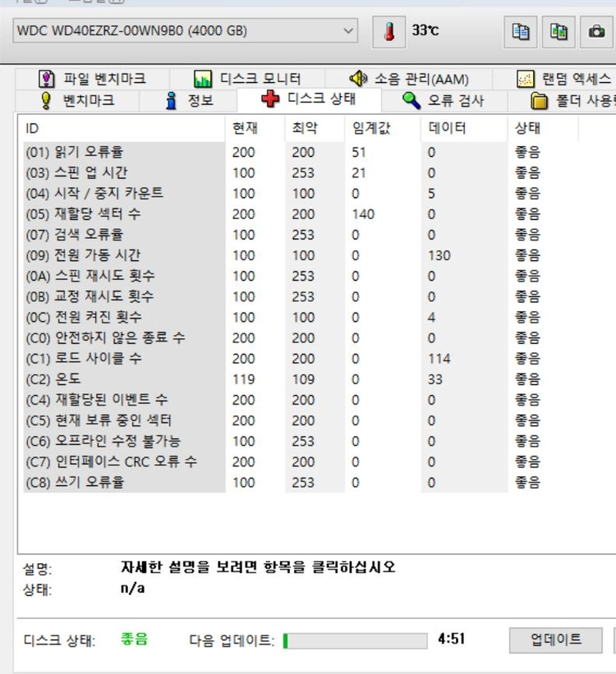Switch to the 파일 벤치마크 tab
Screen dimensions: 616x674
(x=93, y=79)
